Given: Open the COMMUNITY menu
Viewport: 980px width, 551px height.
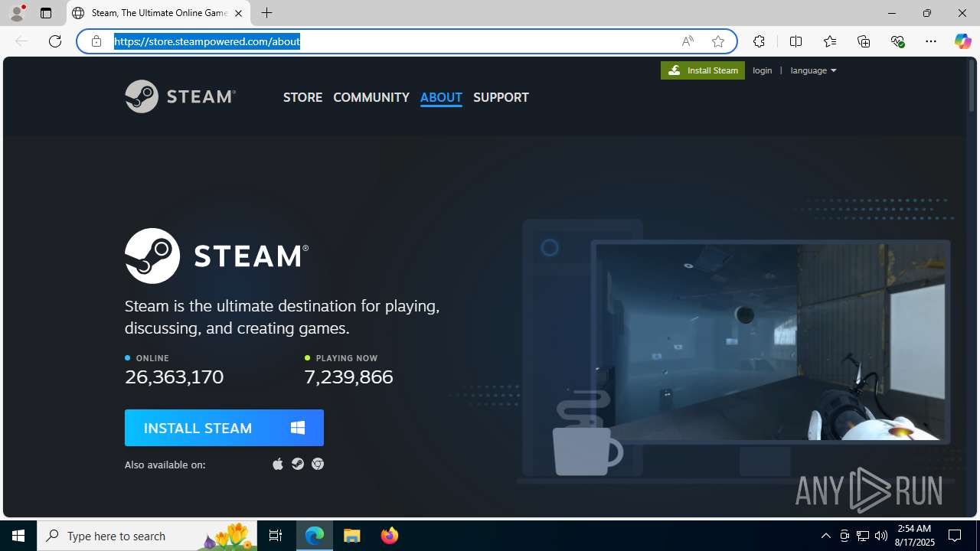Looking at the screenshot, I should click(371, 97).
